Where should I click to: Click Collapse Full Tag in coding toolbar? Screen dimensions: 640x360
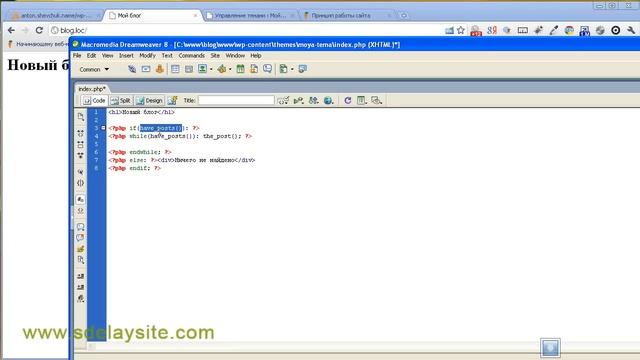point(80,133)
